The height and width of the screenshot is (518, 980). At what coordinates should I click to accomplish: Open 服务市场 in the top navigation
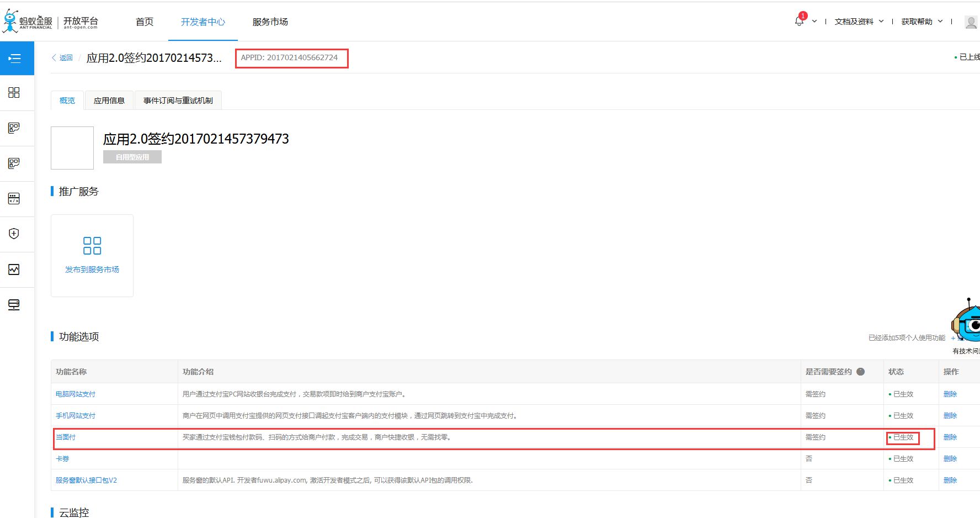(270, 22)
